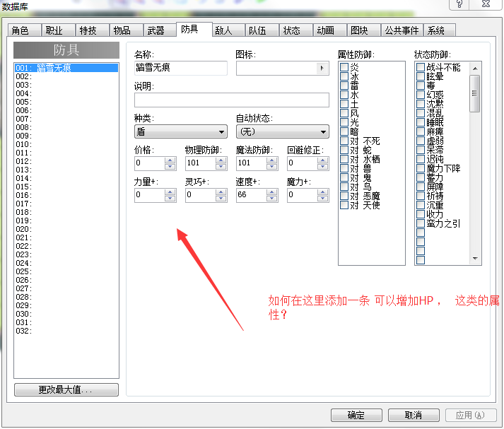This screenshot has height=429, width=504.
Task: Open the icon picker arrow for 图标
Action: click(x=322, y=68)
